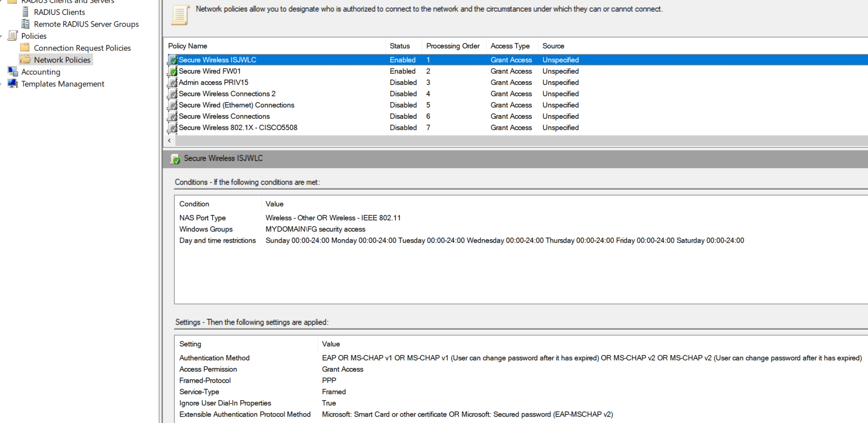
Task: Click the Network Policies folder icon
Action: (x=25, y=59)
